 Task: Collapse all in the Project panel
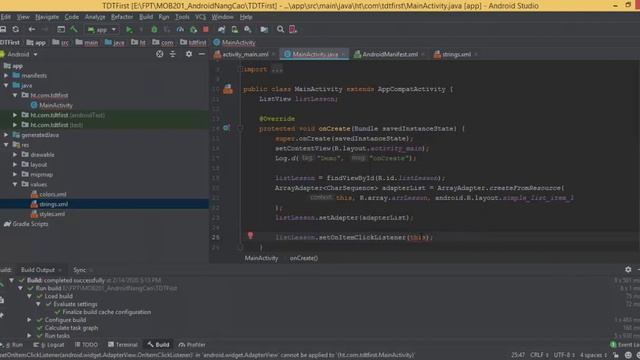(x=173, y=54)
